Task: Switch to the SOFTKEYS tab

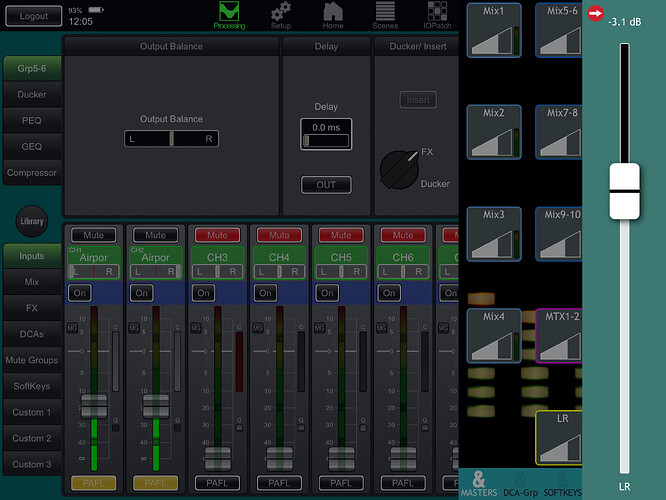Action: [562, 484]
